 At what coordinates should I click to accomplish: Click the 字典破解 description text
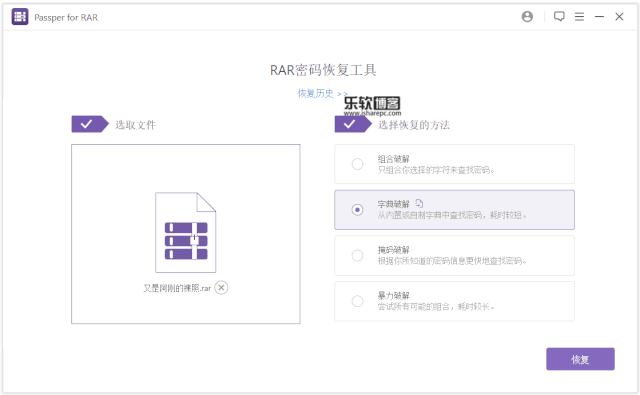coord(452,215)
